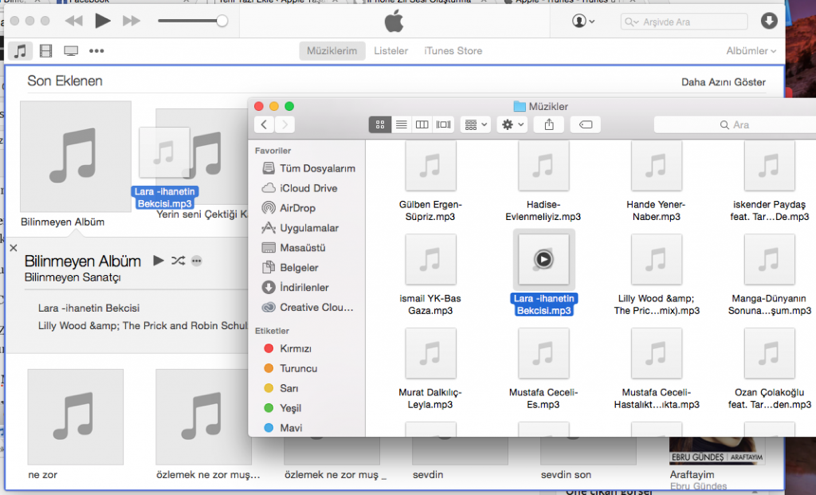Select the Music library icon

20,51
